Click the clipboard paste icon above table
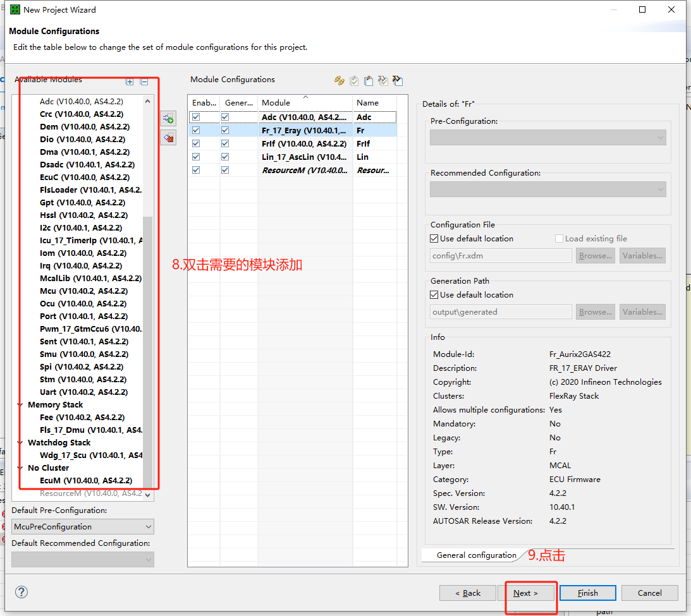The width and height of the screenshot is (691, 616). point(368,80)
